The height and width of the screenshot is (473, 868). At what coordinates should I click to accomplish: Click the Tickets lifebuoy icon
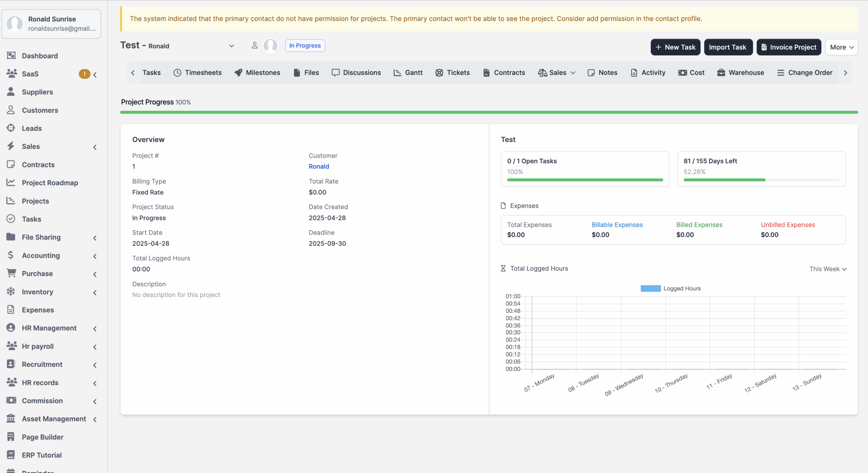point(439,73)
